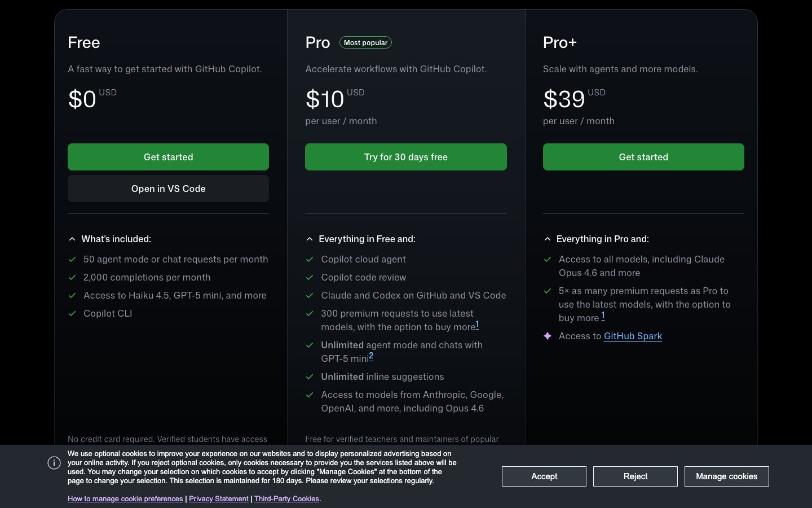Accept optional cookies
The image size is (812, 508).
pyautogui.click(x=544, y=476)
